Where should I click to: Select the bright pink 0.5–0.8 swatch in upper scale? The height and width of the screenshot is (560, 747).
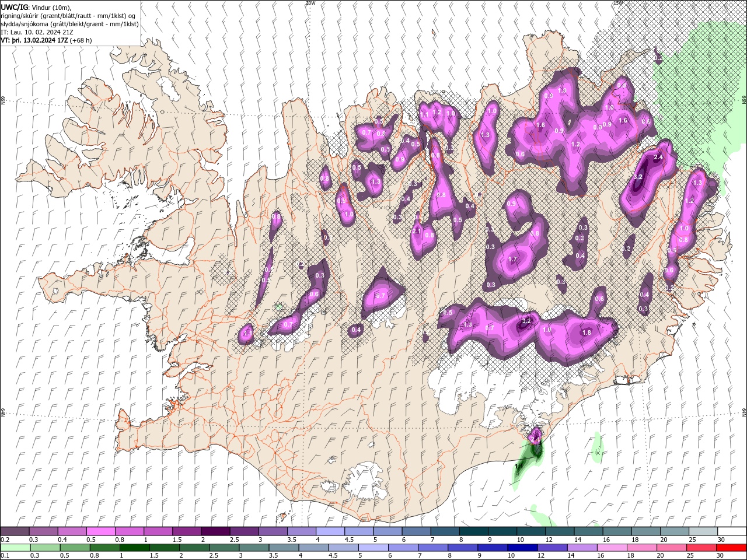100,531
